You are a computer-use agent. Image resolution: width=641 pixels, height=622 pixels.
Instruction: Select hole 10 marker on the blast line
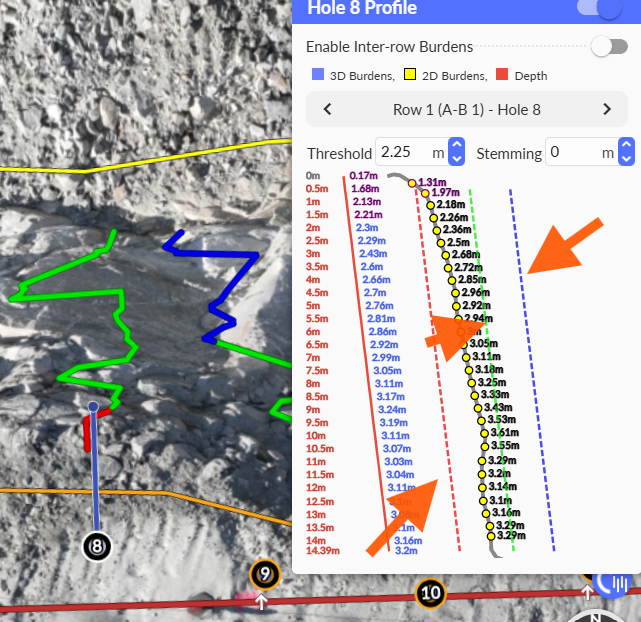click(430, 593)
